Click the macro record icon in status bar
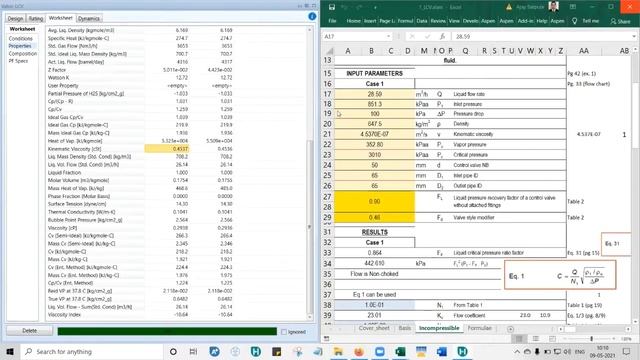 point(327,338)
